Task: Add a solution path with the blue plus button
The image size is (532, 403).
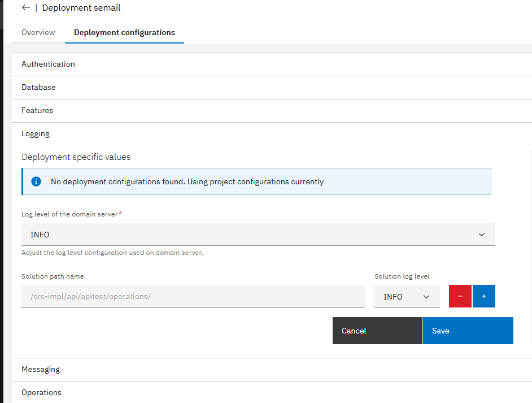Action: (484, 297)
